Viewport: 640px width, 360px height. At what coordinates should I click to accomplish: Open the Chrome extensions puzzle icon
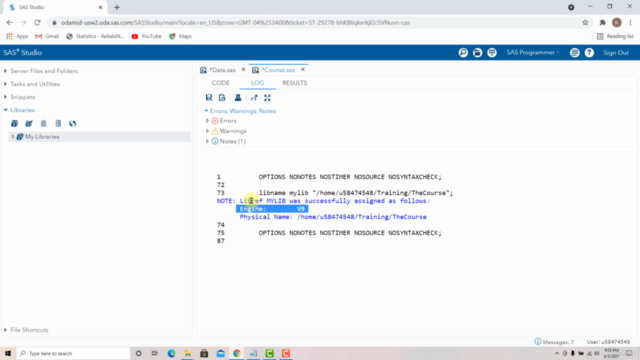(x=602, y=22)
